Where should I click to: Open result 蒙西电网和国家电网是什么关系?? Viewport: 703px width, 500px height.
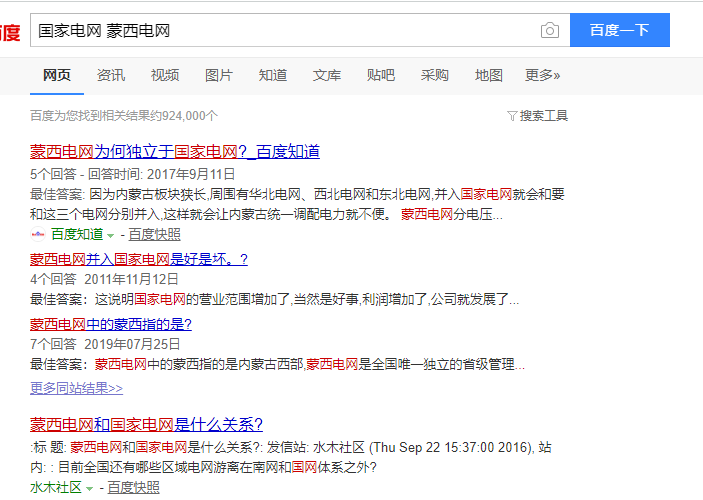(146, 424)
